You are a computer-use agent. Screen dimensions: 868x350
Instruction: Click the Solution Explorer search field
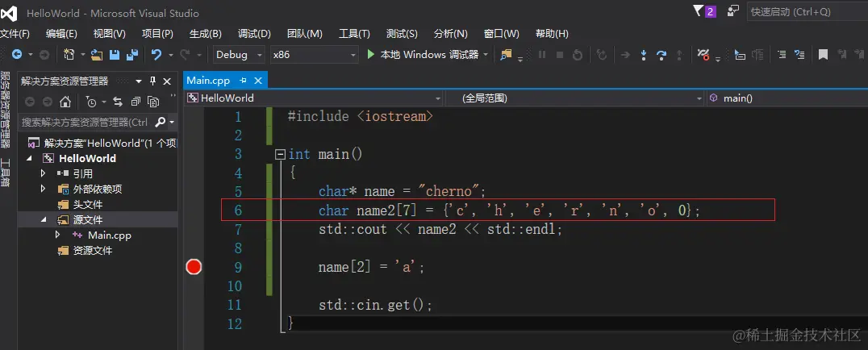86,122
